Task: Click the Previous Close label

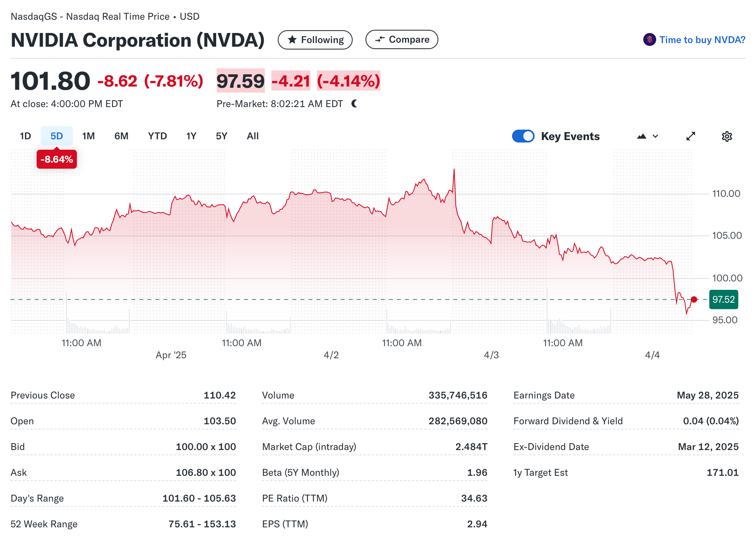Action: coord(43,395)
